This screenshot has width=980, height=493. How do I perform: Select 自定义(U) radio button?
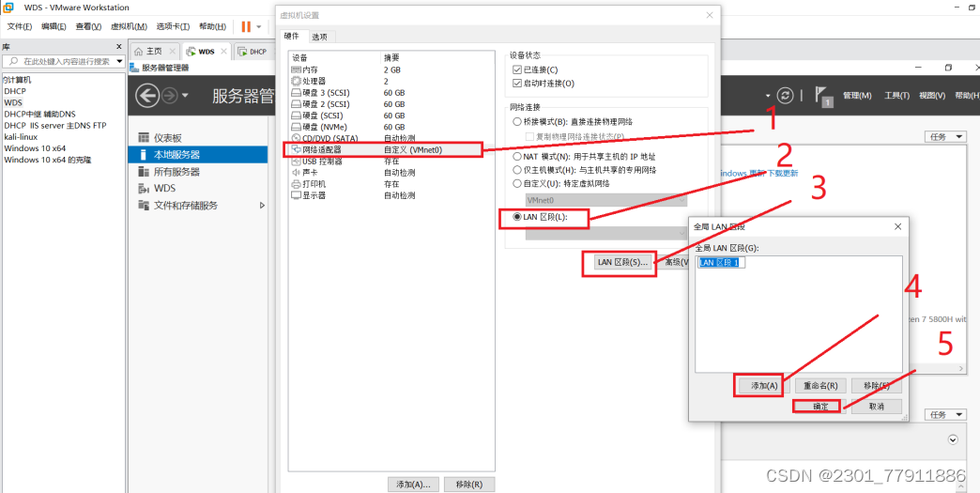point(517,184)
